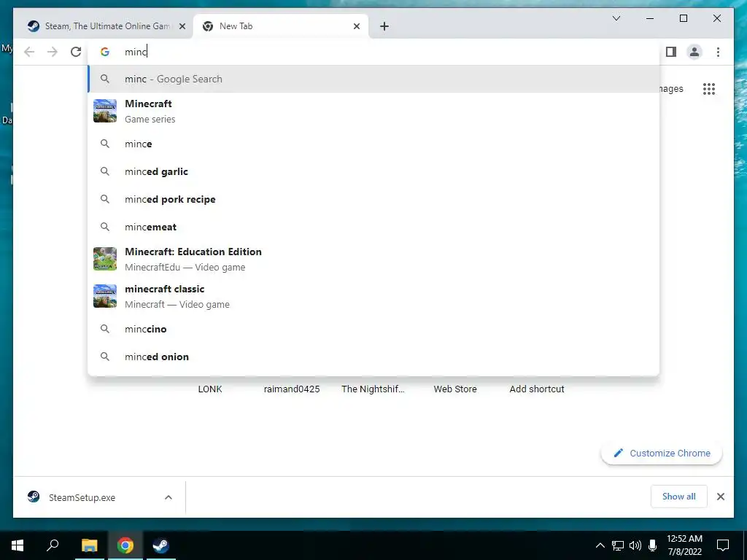This screenshot has width=747, height=560.
Task: Click the Google icon in the address bar
Action: [105, 52]
